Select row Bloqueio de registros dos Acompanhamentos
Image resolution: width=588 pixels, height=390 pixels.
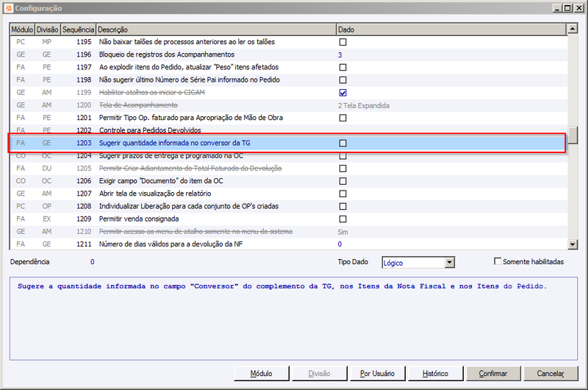point(288,54)
